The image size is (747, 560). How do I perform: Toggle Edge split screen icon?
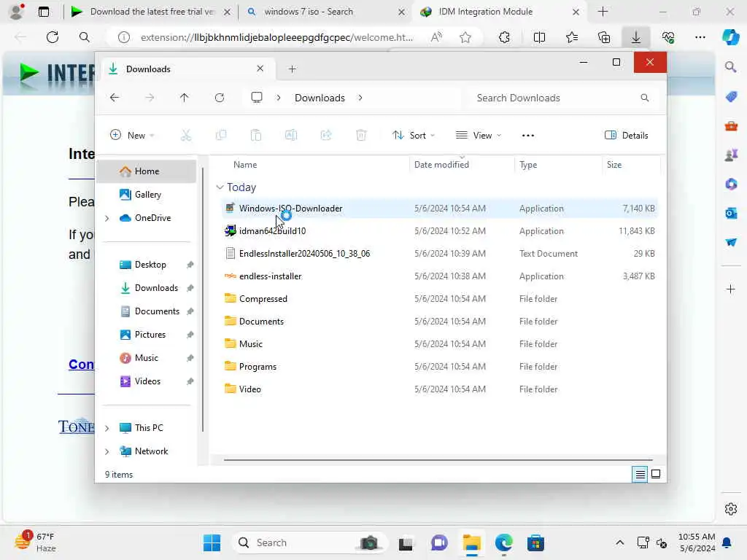click(x=539, y=37)
